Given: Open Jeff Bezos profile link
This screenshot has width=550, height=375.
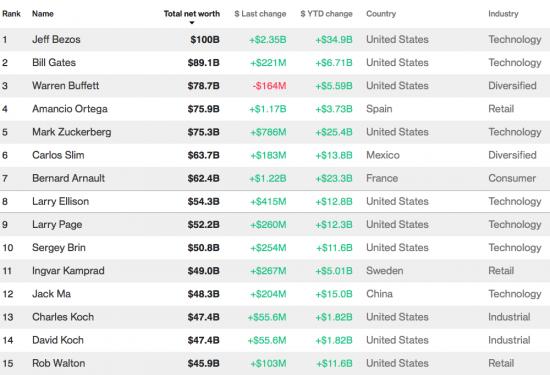Looking at the screenshot, I should 56,39.
